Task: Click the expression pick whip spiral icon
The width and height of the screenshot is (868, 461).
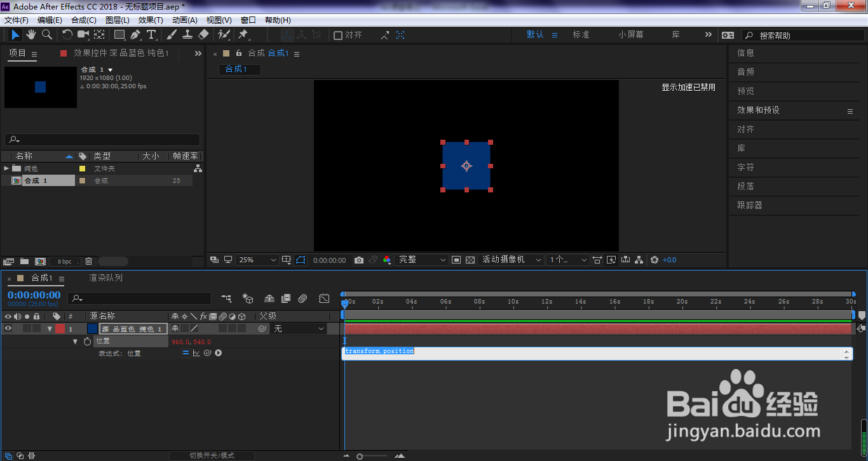Action: (207, 353)
